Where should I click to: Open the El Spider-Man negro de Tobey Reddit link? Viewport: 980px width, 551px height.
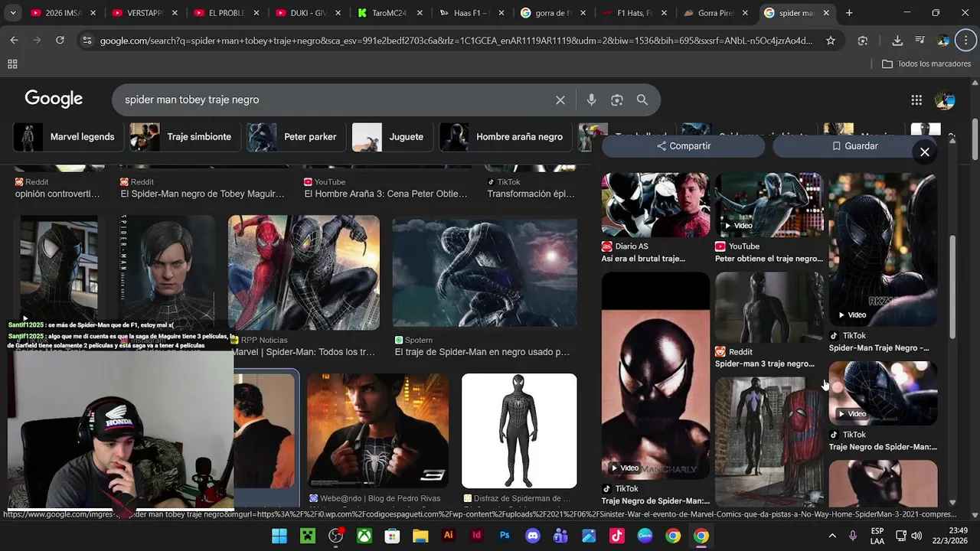pyautogui.click(x=202, y=194)
